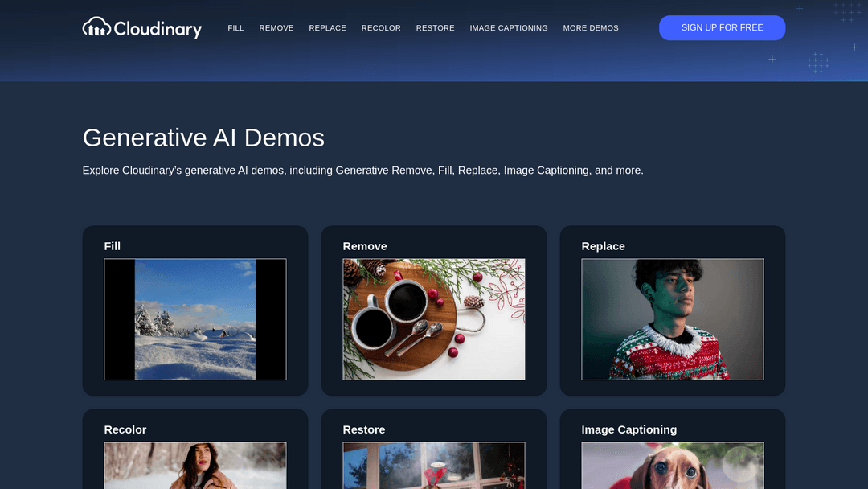This screenshot has width=868, height=489.
Task: Choose Restore from the header menu
Action: coord(435,28)
